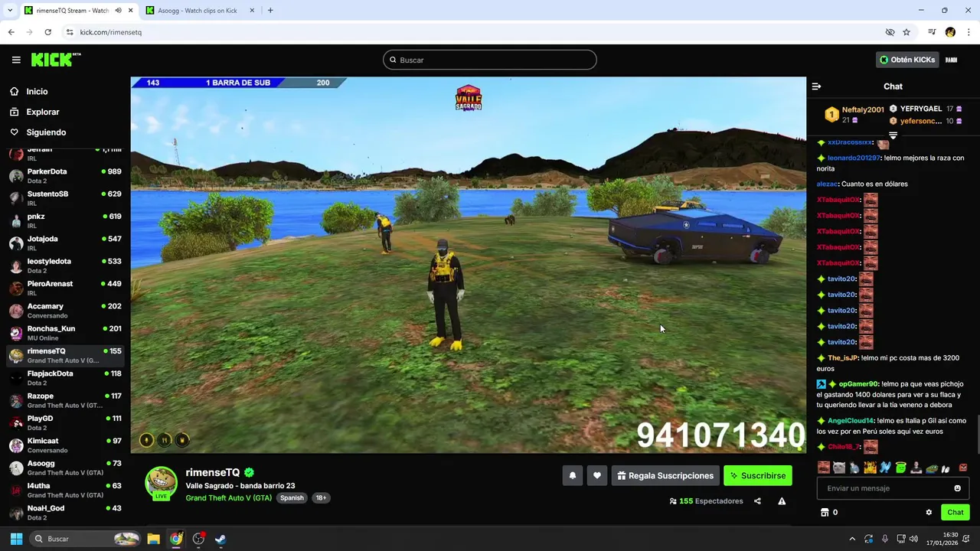This screenshot has width=980, height=551.
Task: Open Jotajoda channel in sidebar
Action: [x=65, y=243]
